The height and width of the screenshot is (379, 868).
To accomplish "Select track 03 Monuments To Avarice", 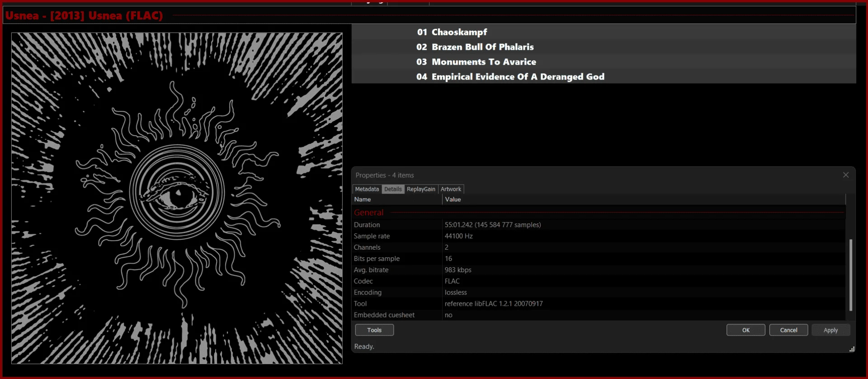I will [x=604, y=62].
